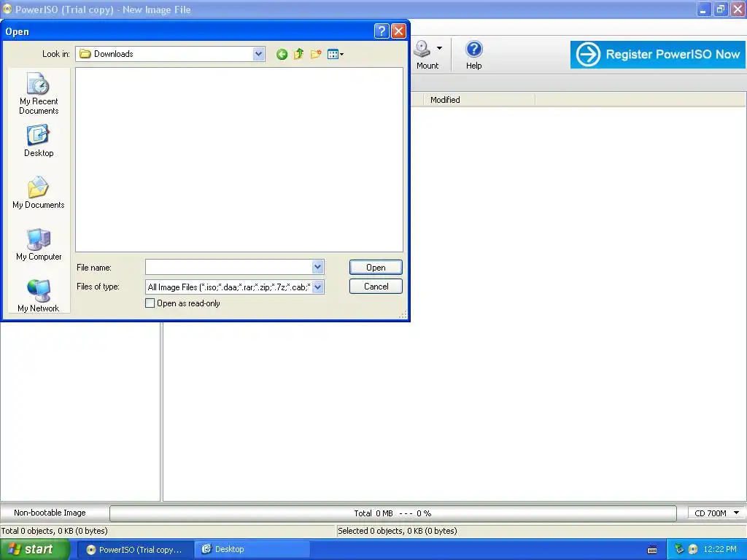This screenshot has width=747, height=560.
Task: Open My Documents place
Action: 39,192
